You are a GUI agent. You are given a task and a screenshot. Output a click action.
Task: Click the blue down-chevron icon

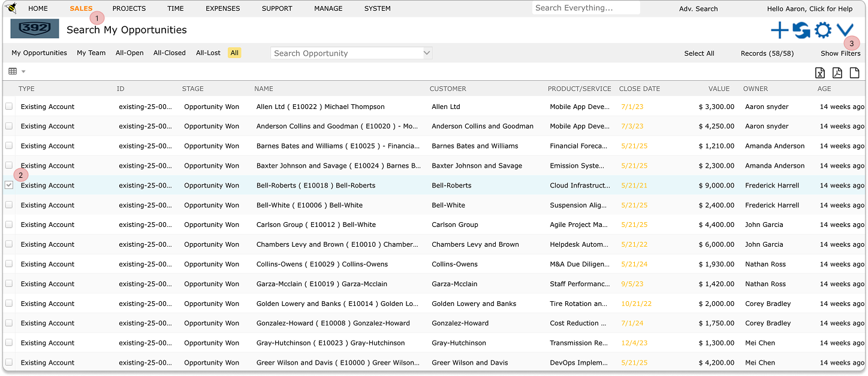845,30
